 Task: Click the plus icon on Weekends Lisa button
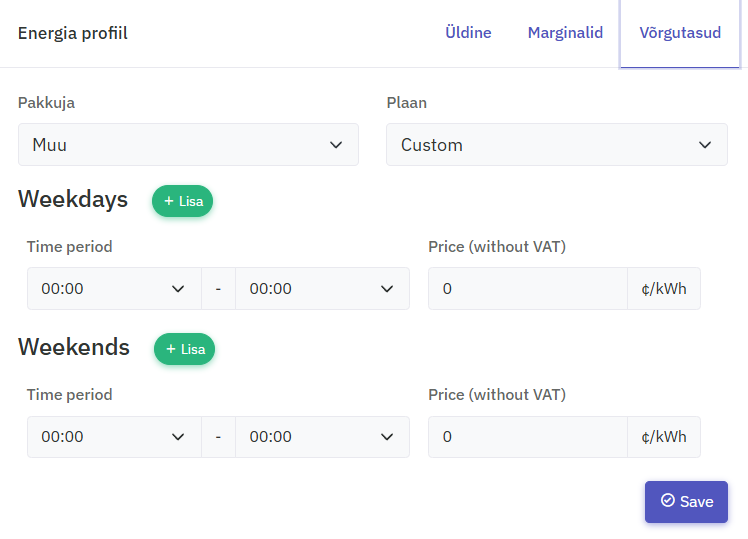171,349
